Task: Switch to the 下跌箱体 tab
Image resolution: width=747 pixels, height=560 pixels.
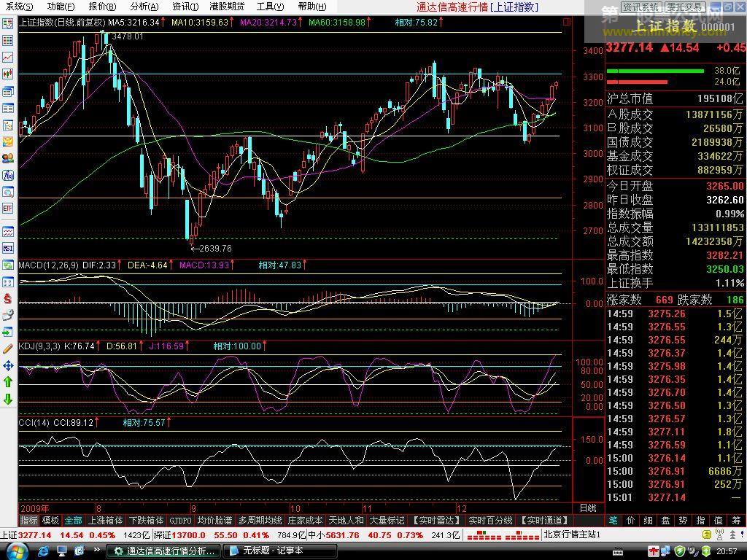Action: click(146, 521)
